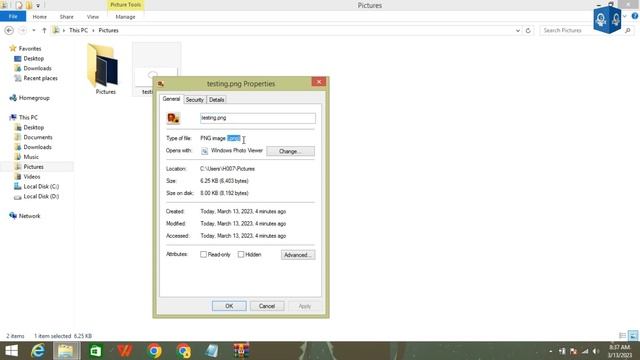Launch Internet Explorer from taskbar
The image size is (640, 360).
pos(38,351)
